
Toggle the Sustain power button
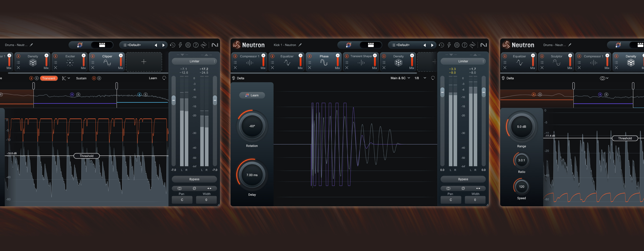pos(94,78)
